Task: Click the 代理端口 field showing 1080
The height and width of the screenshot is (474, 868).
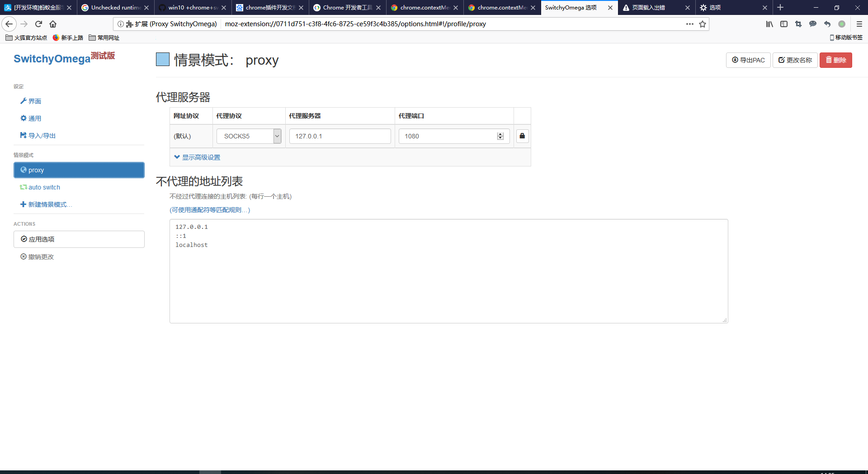Action: point(454,136)
